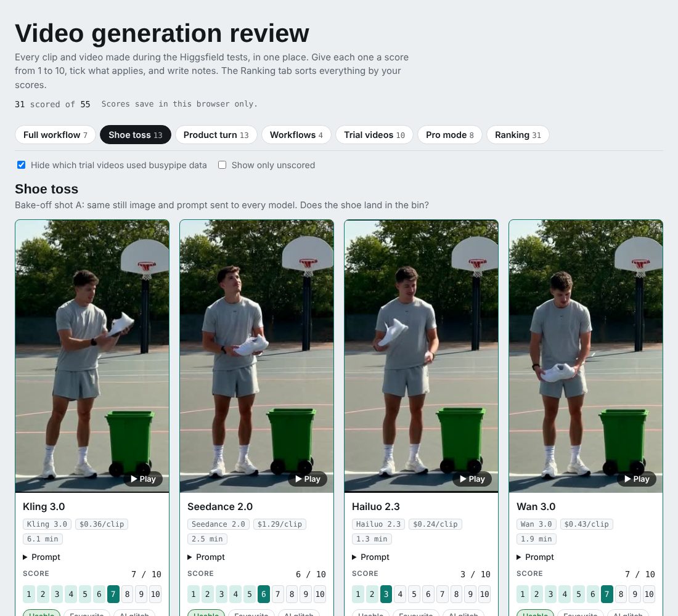Viewport: 678px width, 616px height.
Task: Click the selected score 7 for Wan 3.0
Action: (x=607, y=594)
